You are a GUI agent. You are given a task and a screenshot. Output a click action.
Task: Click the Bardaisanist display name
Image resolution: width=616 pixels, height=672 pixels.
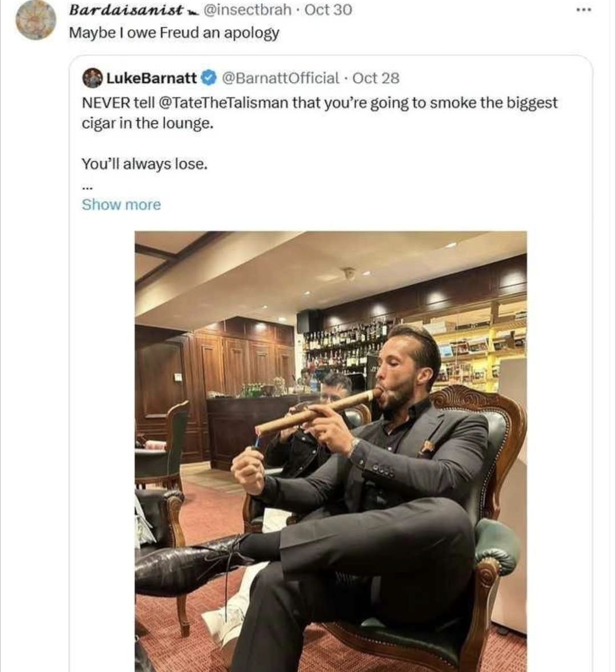126,10
